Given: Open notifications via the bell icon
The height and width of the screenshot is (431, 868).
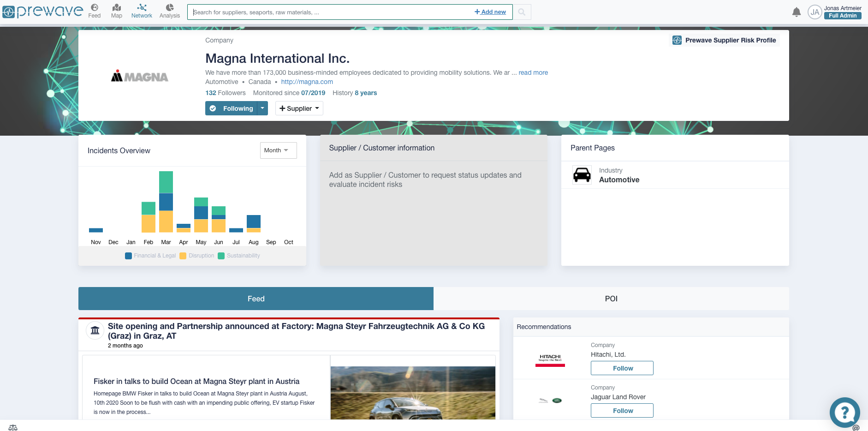Looking at the screenshot, I should coord(797,12).
